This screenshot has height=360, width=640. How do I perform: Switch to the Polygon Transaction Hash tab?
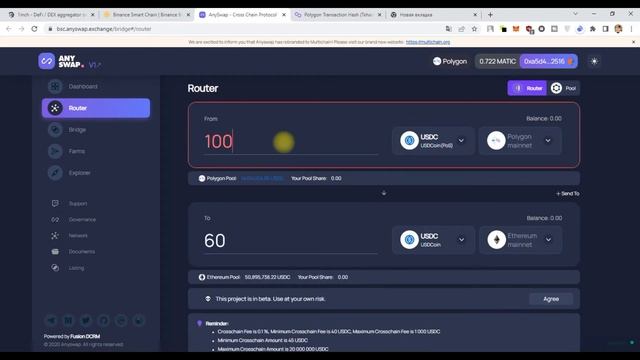338,15
